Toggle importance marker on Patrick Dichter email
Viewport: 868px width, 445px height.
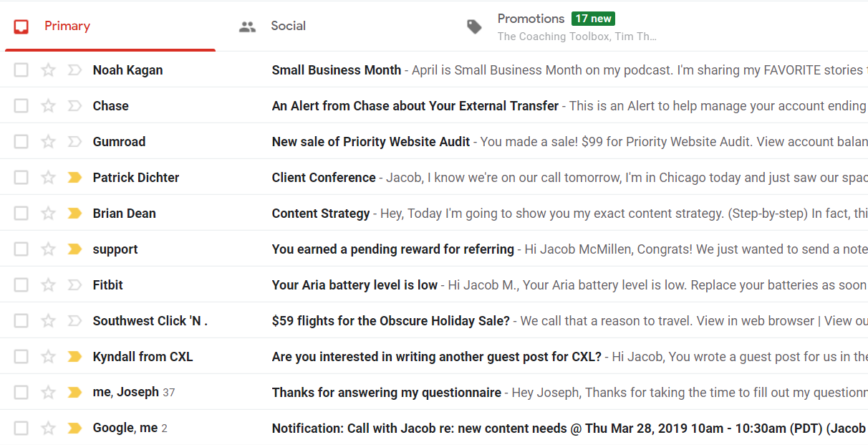pyautogui.click(x=74, y=178)
